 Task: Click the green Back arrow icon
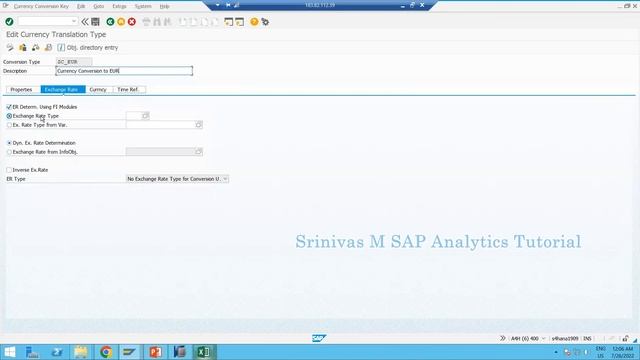[x=110, y=22]
